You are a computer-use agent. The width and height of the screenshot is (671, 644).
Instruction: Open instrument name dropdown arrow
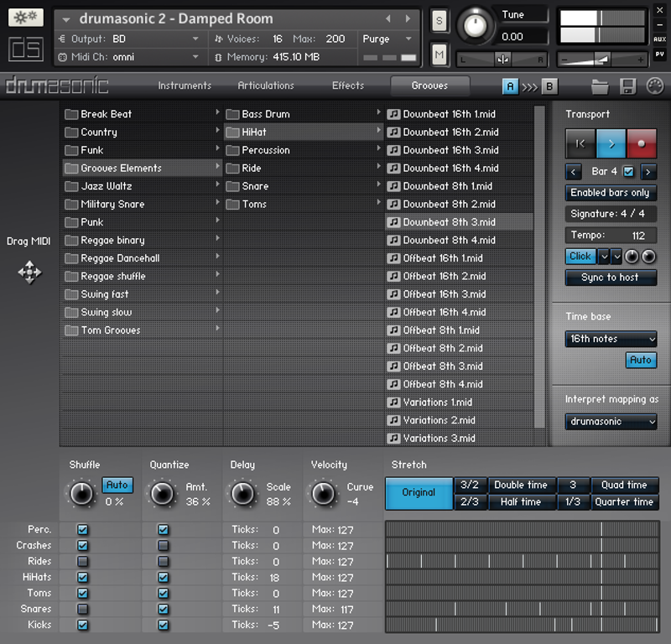click(66, 19)
